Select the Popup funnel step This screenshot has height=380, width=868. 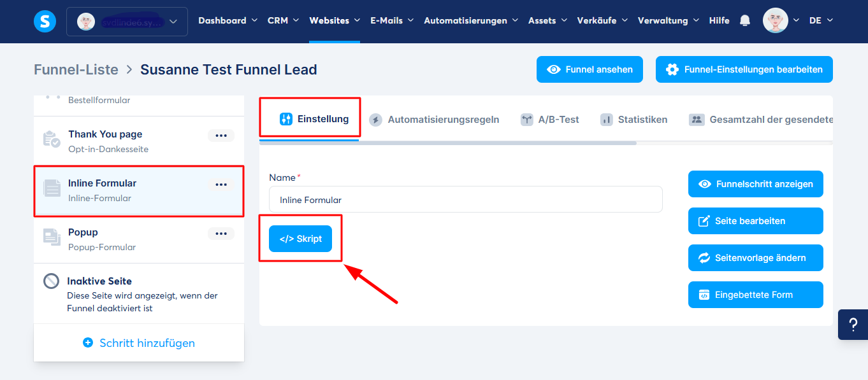pos(139,239)
